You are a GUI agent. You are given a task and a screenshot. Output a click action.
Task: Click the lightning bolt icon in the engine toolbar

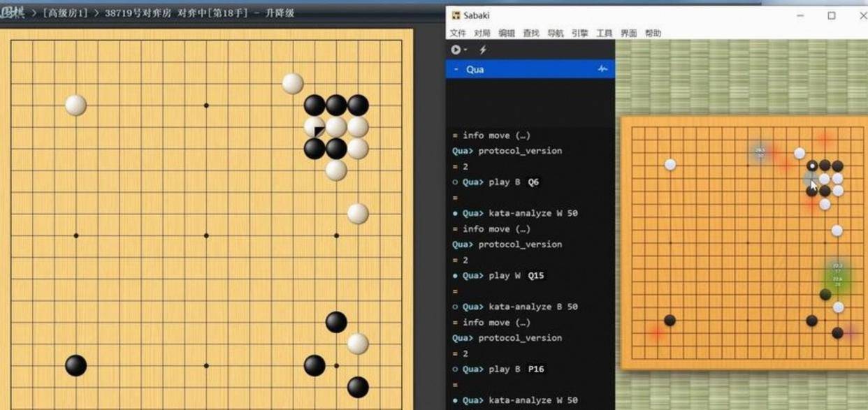click(x=482, y=50)
